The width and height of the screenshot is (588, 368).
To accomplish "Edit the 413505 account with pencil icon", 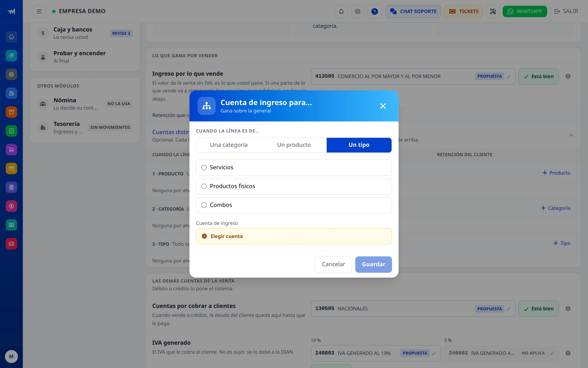I will click(x=509, y=76).
